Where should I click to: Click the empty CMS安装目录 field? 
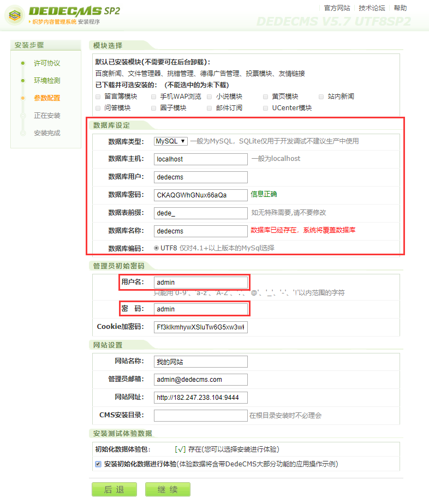(x=201, y=416)
